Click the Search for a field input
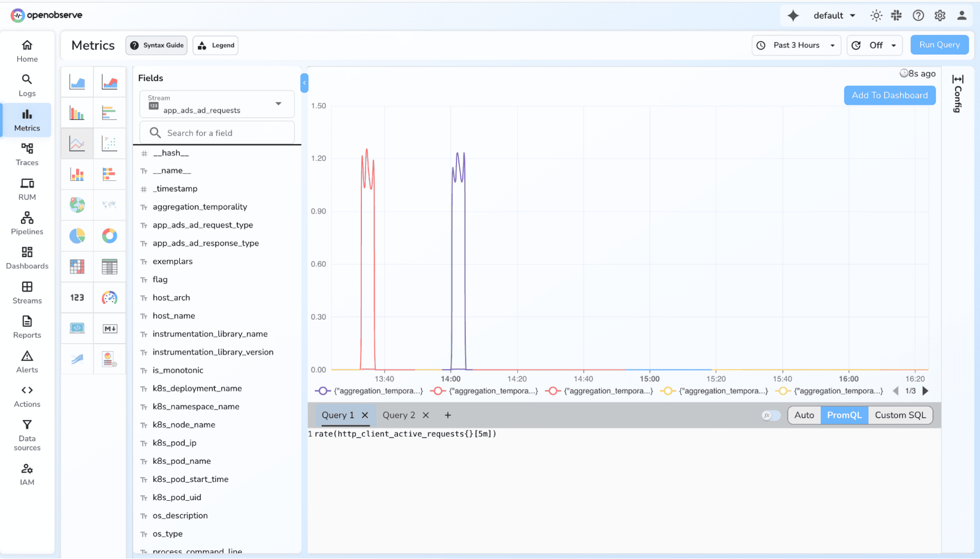Screen dimensions: 980x559 click(217, 133)
